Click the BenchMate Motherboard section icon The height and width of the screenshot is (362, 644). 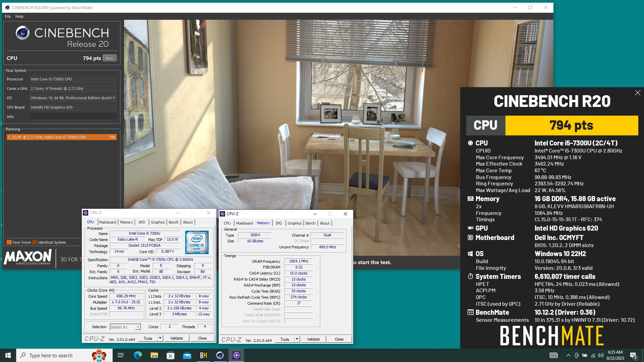tap(470, 238)
